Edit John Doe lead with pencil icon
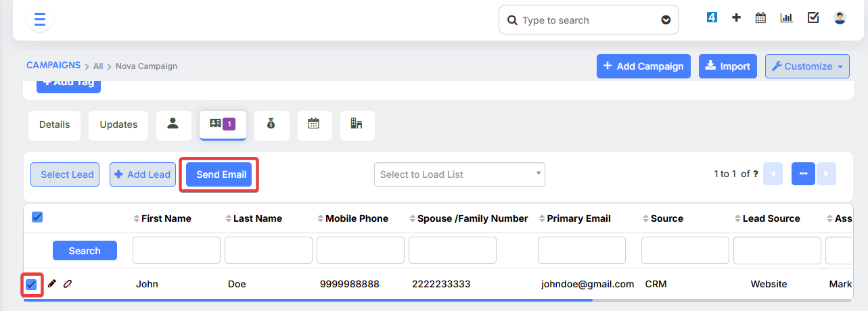868x311 pixels. 52,284
